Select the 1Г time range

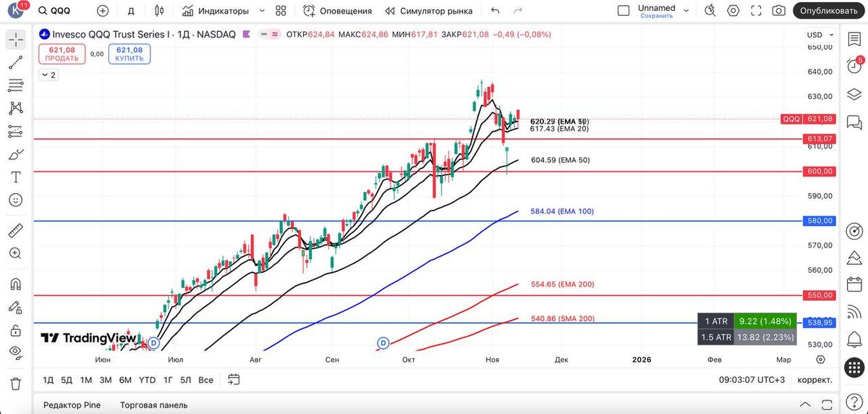click(x=168, y=380)
